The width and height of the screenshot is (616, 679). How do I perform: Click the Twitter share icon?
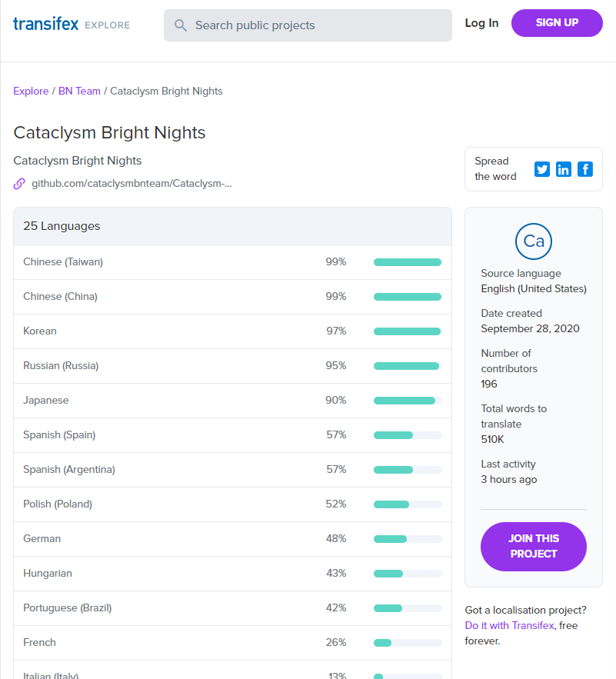point(542,169)
